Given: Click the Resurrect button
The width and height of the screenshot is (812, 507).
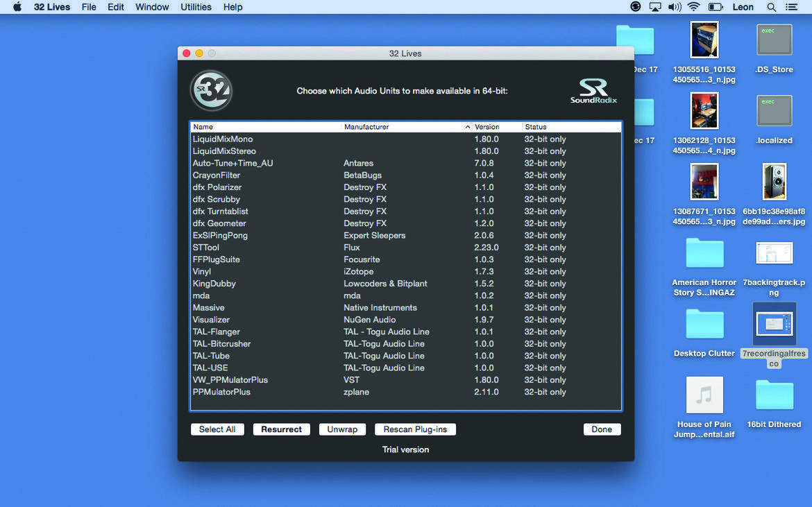Looking at the screenshot, I should coord(282,429).
